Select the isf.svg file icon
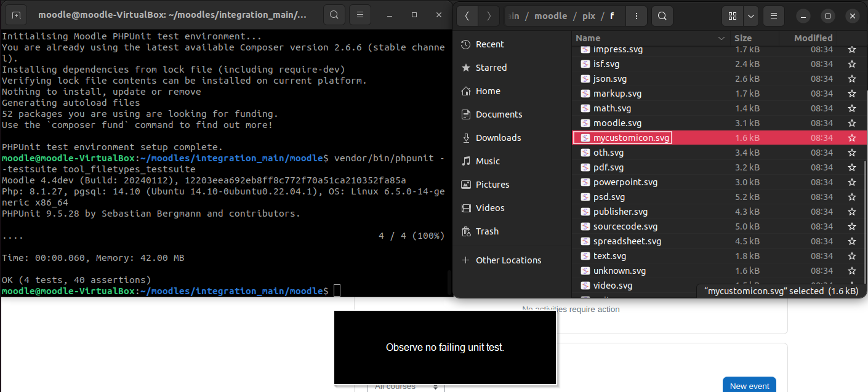Viewport: 868px width, 392px height. [585, 64]
